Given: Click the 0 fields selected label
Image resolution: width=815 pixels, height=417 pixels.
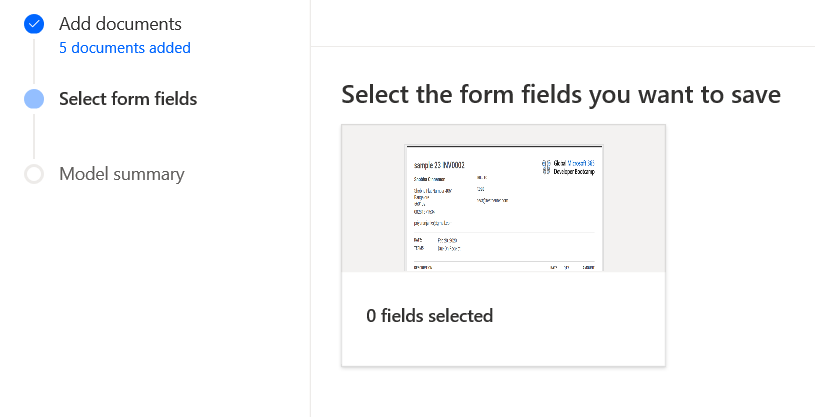Looking at the screenshot, I should (429, 316).
